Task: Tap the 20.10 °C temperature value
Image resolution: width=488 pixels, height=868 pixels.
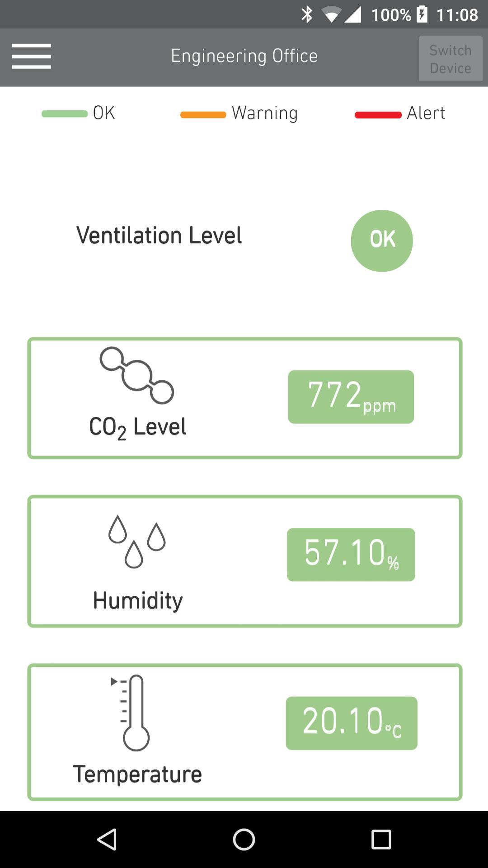Action: coord(352,723)
